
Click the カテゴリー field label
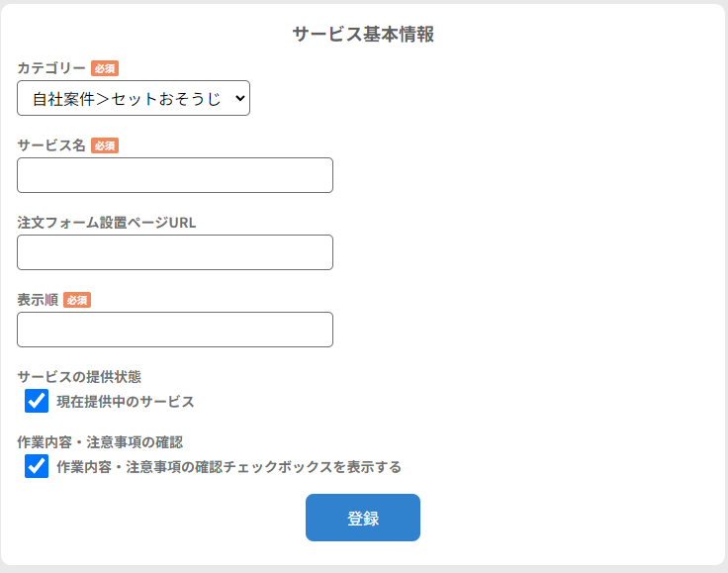point(51,68)
